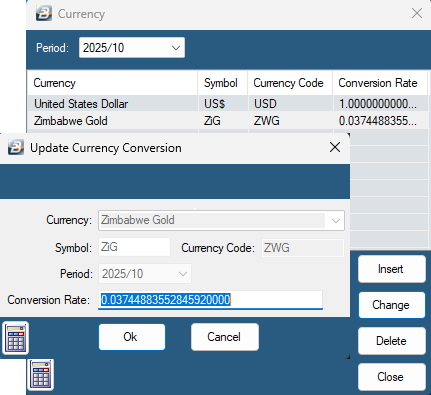Click the Currency window app logo
Viewport: 431px width, 395px height.
tap(44, 13)
